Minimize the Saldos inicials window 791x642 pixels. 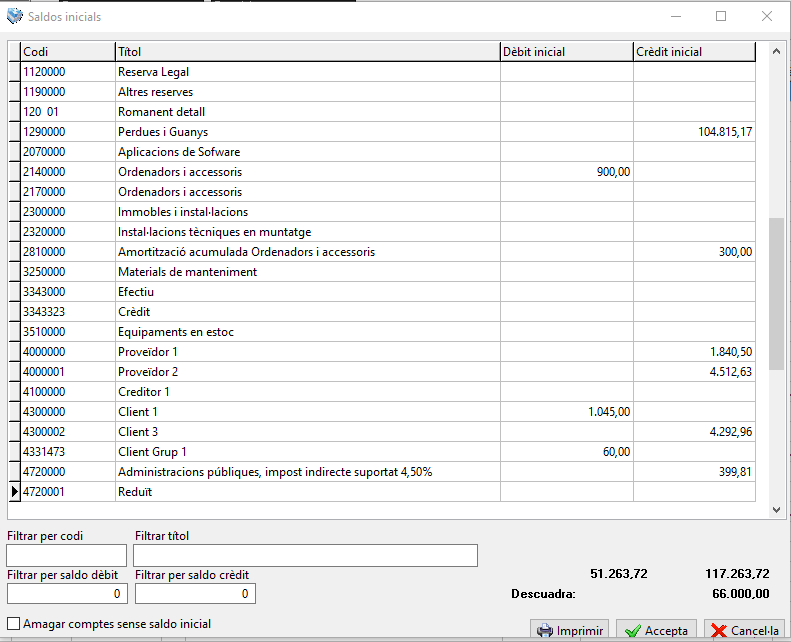pos(676,16)
